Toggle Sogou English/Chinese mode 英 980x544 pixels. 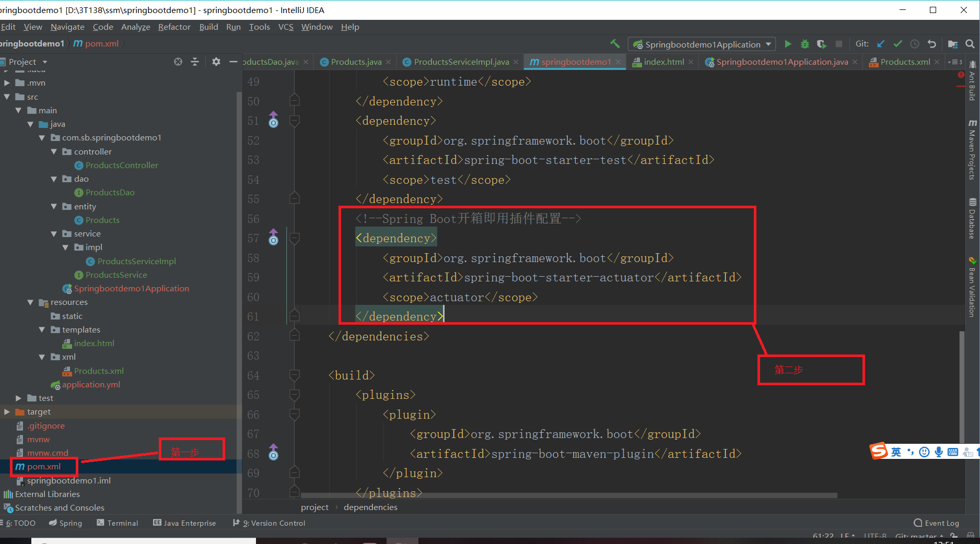click(x=896, y=452)
